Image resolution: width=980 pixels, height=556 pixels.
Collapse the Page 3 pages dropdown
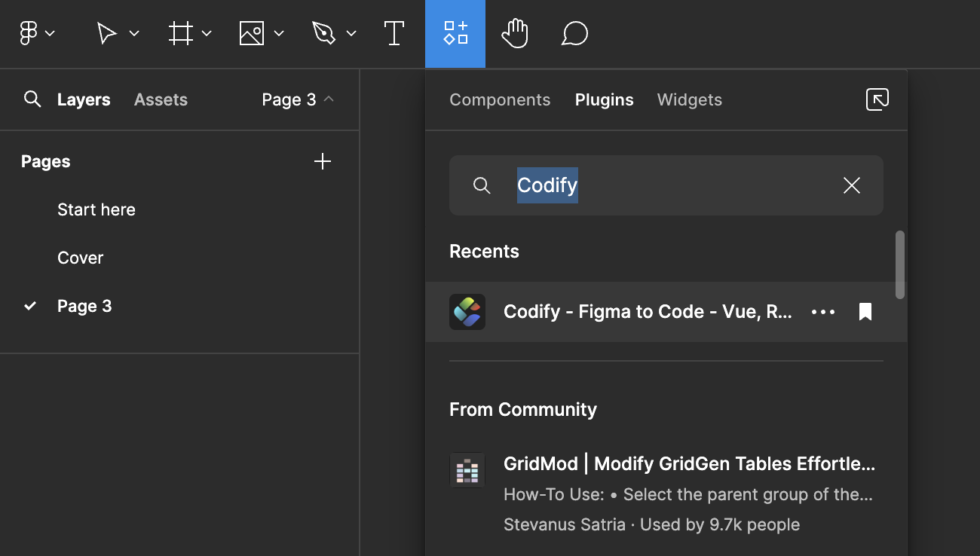coord(298,99)
